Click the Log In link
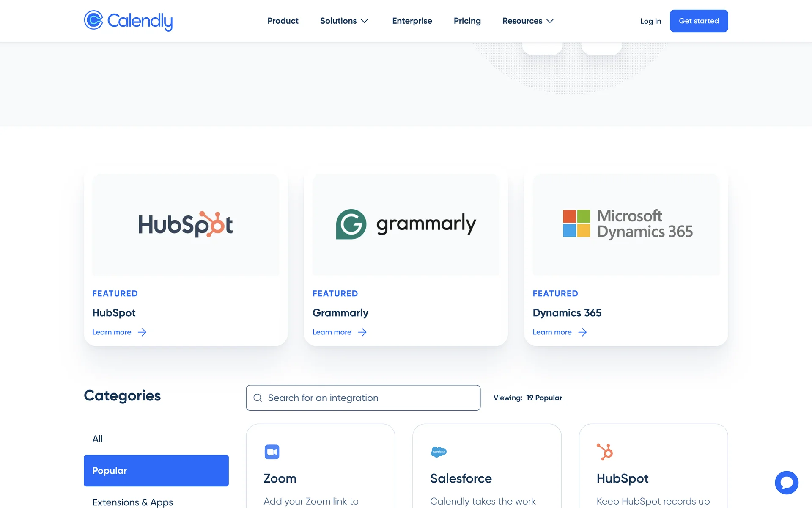Viewport: 812px width, 508px height. [650, 21]
